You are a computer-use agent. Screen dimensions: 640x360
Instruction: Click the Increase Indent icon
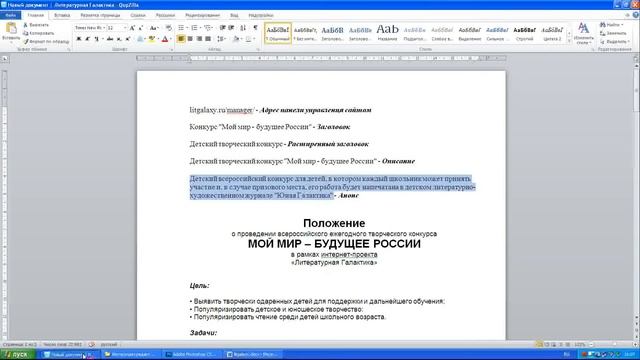[231, 28]
